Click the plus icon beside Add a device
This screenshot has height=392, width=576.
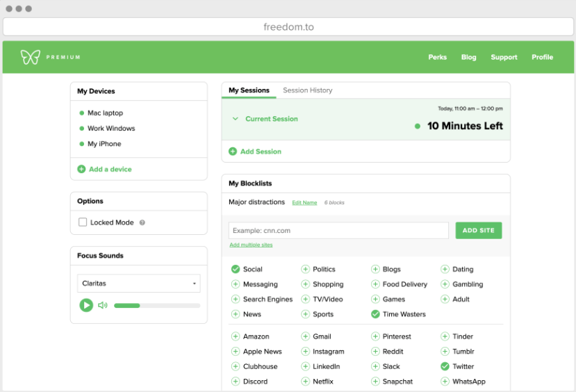[x=81, y=169]
